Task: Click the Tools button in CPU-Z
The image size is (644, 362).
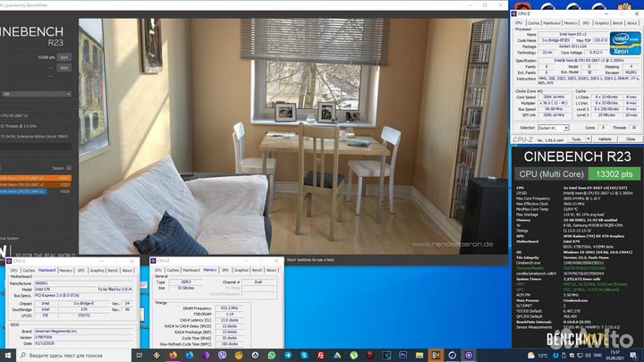Action: point(577,139)
